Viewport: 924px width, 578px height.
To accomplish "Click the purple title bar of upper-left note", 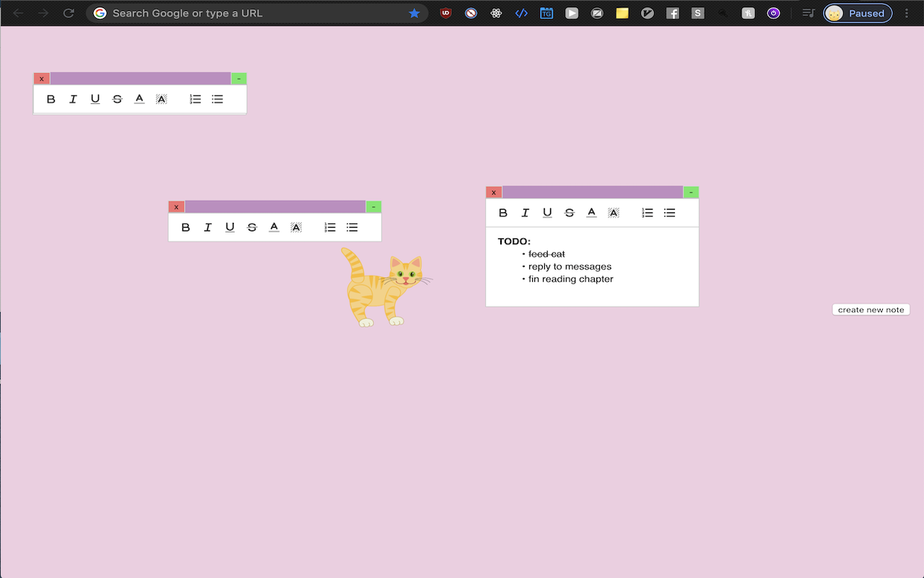I will pyautogui.click(x=141, y=79).
